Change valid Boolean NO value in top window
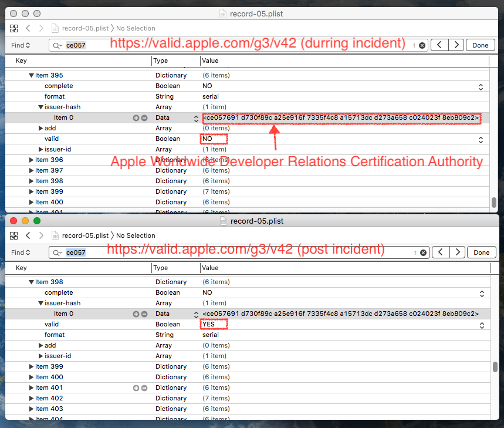The image size is (504, 428). (x=481, y=140)
